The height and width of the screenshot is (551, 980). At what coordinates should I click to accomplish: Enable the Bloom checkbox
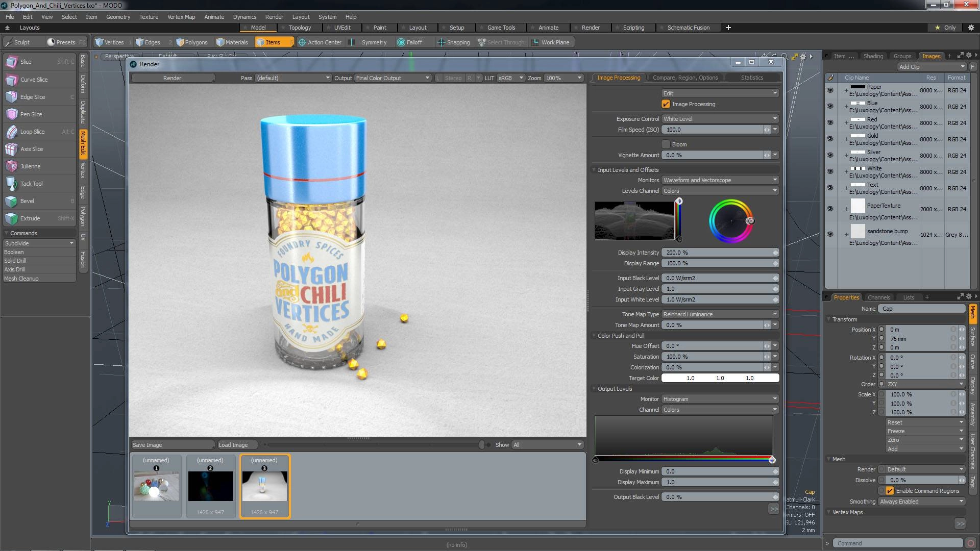tap(666, 144)
